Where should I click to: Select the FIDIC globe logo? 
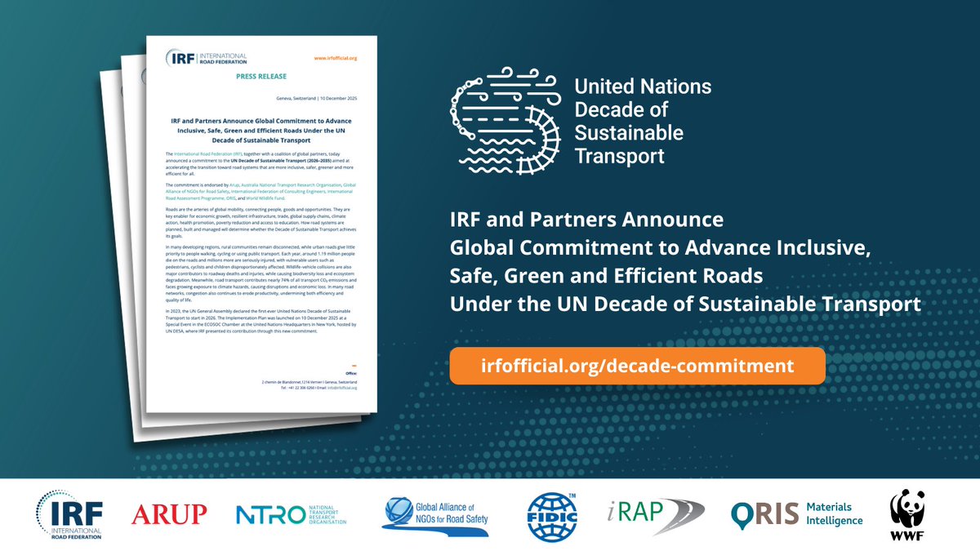(555, 514)
